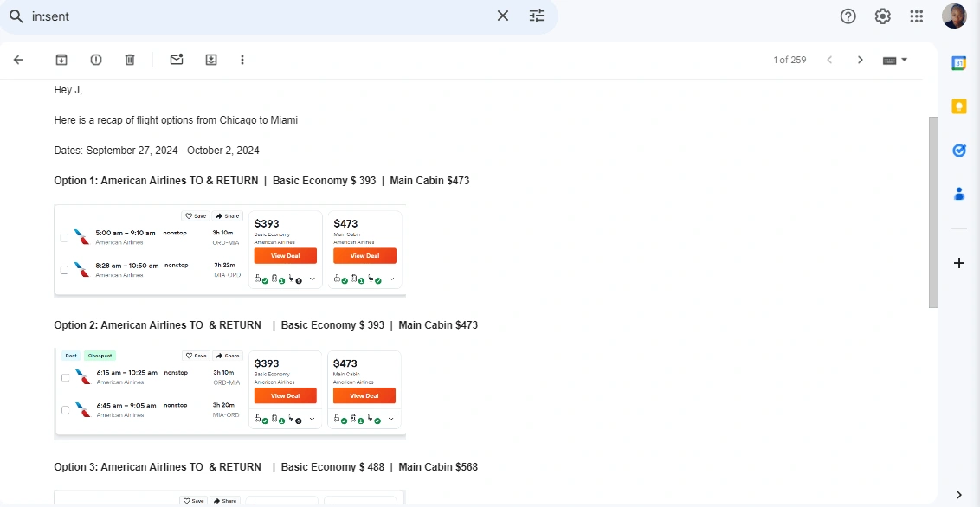The height and width of the screenshot is (507, 980).
Task: Go to the older message arrow
Action: pyautogui.click(x=860, y=60)
